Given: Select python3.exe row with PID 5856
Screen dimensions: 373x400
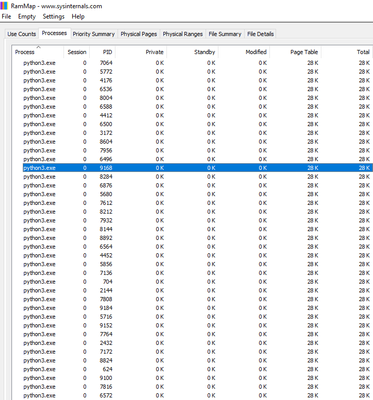Looking at the screenshot, I should pyautogui.click(x=198, y=264).
